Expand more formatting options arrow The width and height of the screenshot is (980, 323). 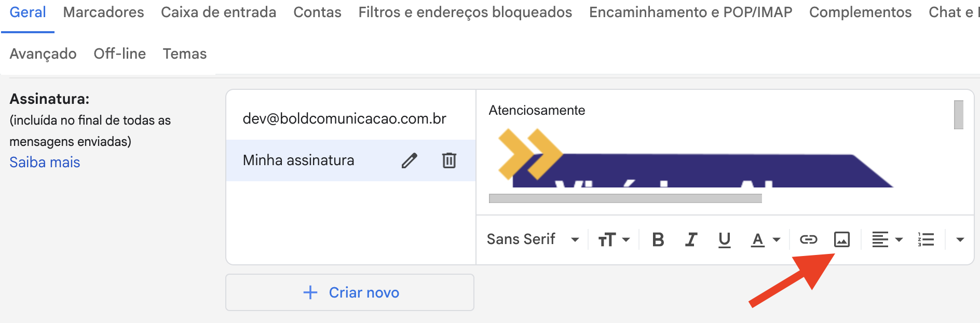tap(960, 239)
